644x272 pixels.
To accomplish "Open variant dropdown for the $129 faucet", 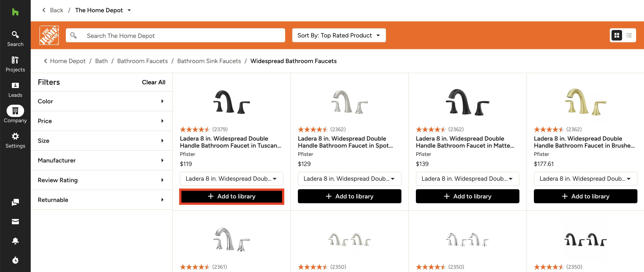I will point(349,179).
